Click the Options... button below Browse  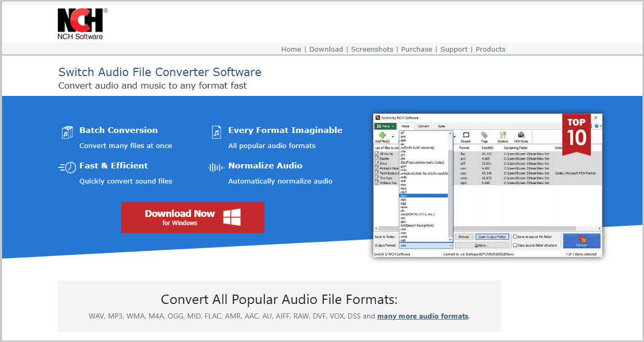482,245
